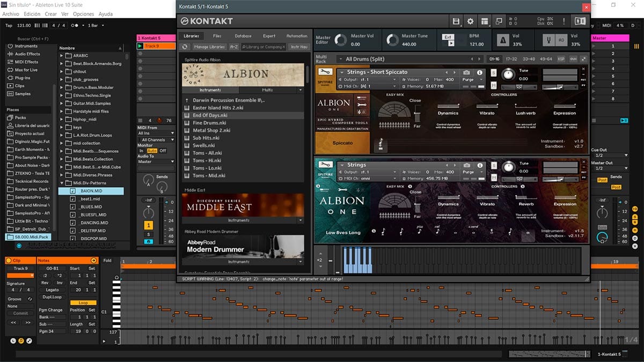The image size is (644, 362).
Task: Select Clips category in Ableton browser
Action: 19,86
